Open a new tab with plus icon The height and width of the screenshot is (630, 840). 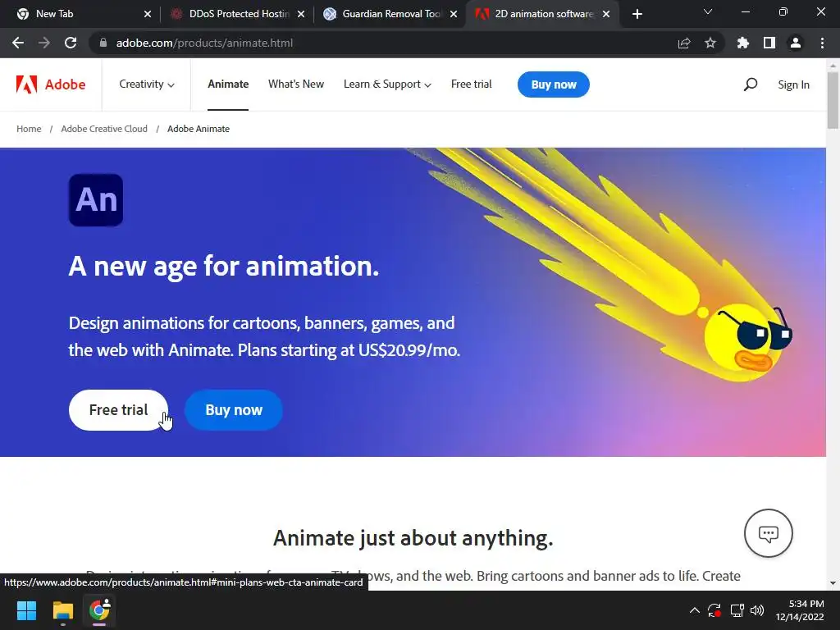637,14
